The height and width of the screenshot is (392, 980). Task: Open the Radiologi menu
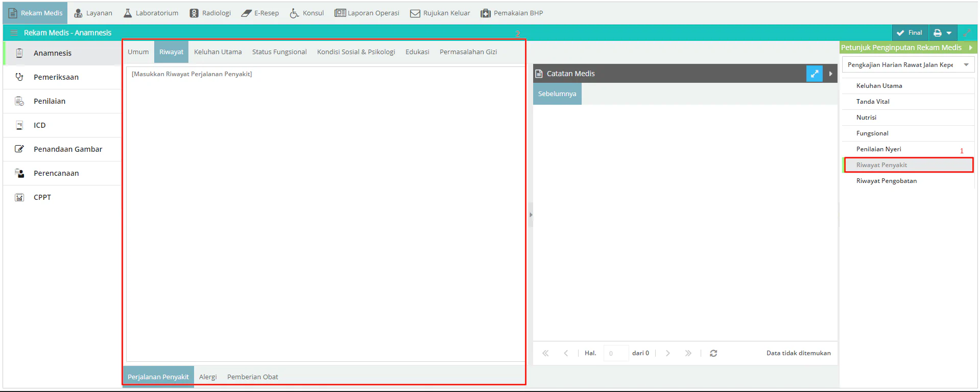(x=210, y=13)
